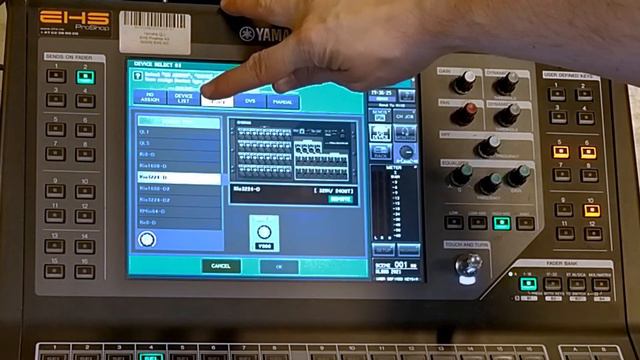
Task: Tap the icon right of the clock display
Action: (x=406, y=96)
